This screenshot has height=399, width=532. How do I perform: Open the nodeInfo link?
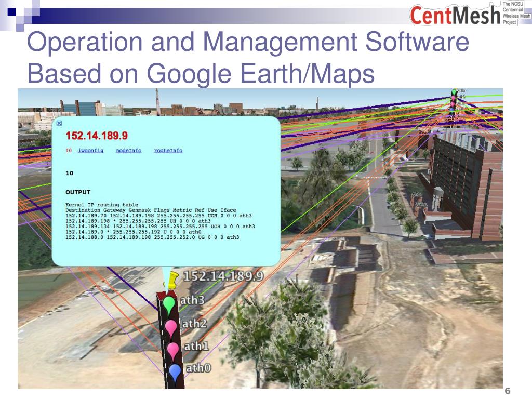(129, 150)
